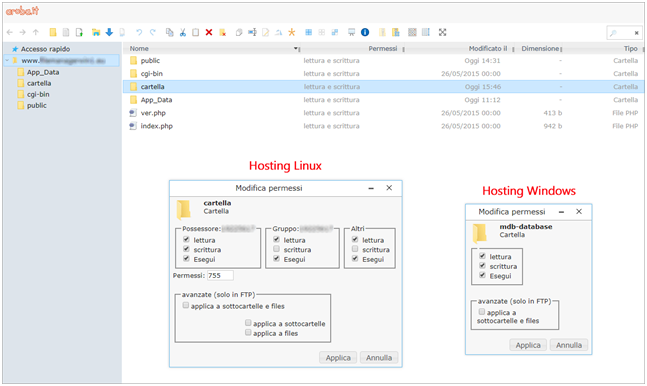Check 'applica a files' option
The height and width of the screenshot is (386, 647).
tap(248, 332)
